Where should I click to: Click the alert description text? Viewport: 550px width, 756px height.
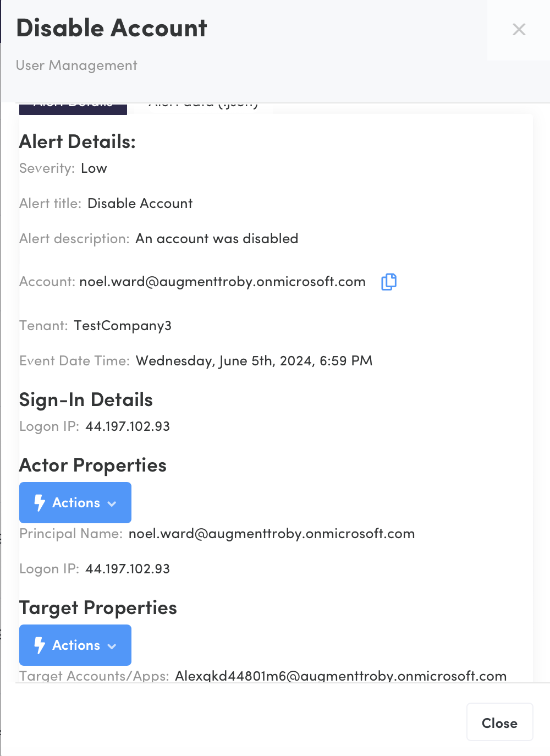tap(217, 239)
